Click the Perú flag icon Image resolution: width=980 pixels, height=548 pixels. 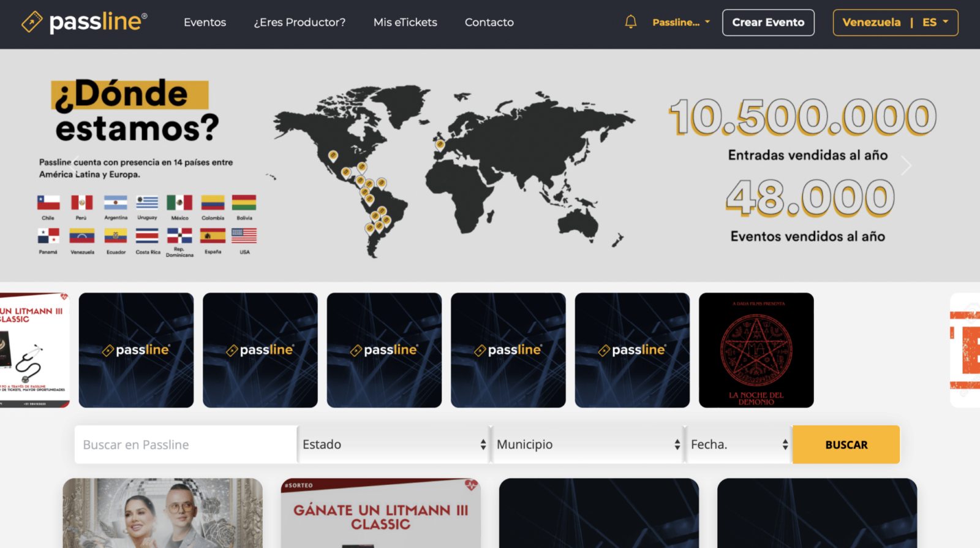(x=81, y=202)
